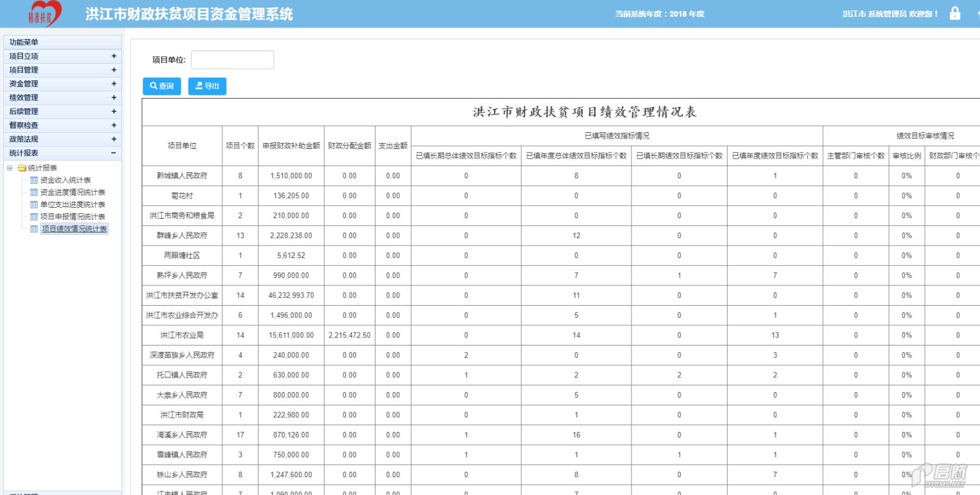The width and height of the screenshot is (980, 495).
Task: Expand the 项目立项 menu with its plus
Action: 114,56
